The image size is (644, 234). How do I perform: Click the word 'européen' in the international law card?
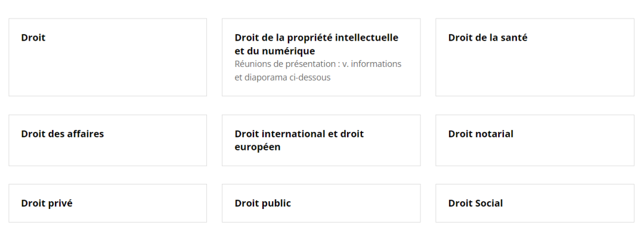[258, 147]
